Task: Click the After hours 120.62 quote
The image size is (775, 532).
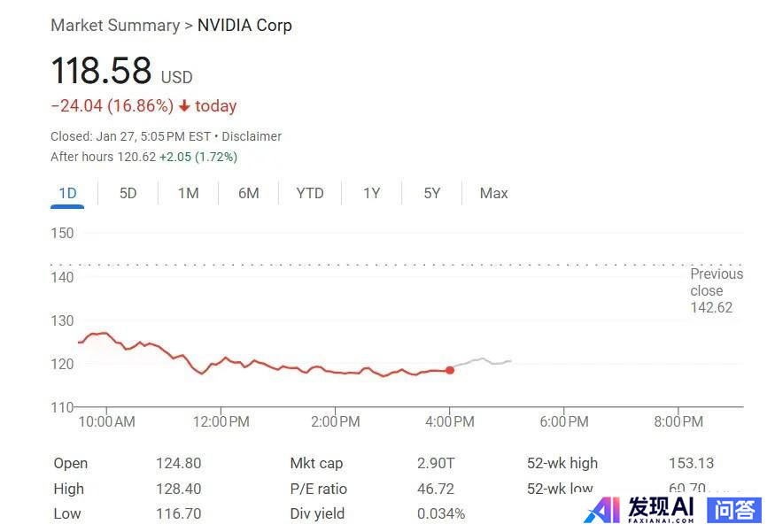Action: click(x=104, y=157)
